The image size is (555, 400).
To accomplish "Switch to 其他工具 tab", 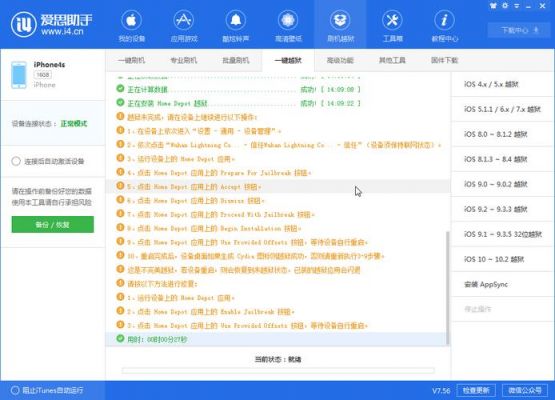I will click(392, 60).
